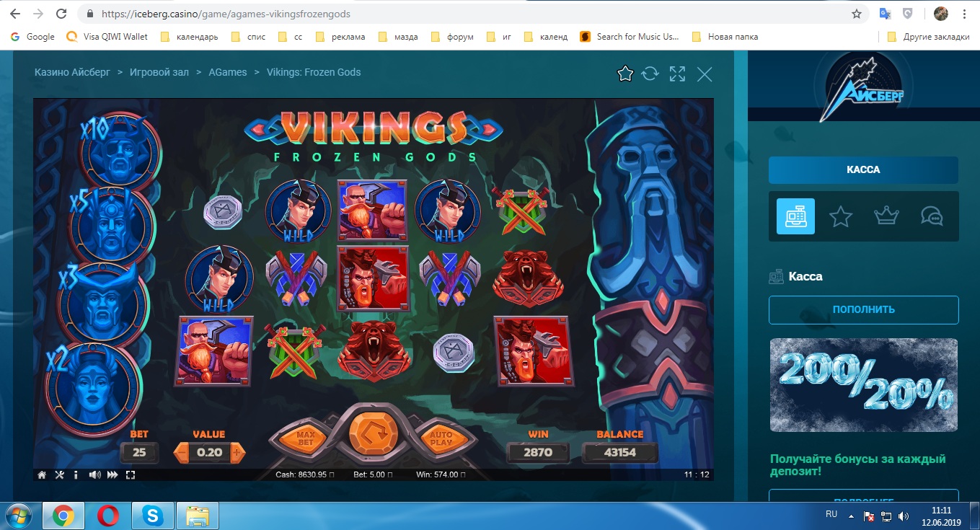Viewport: 980px width, 530px height.
Task: Click the 'Cash: 8630.95' status text
Action: coord(304,475)
